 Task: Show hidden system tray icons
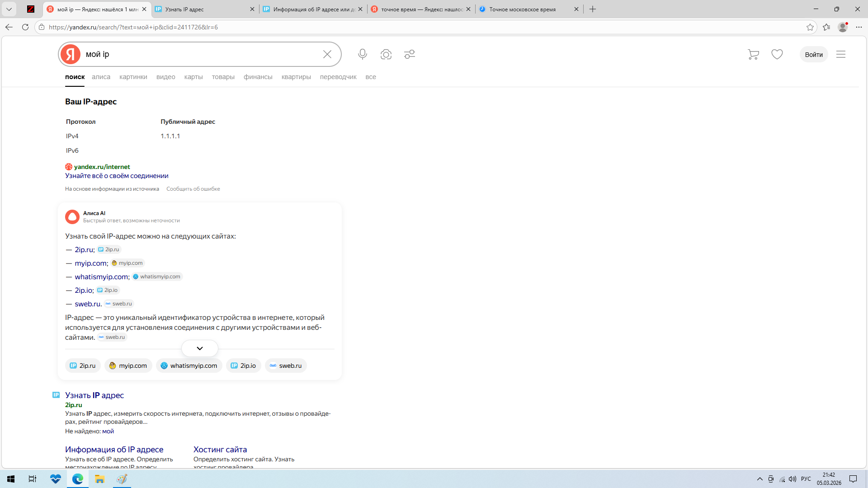pos(759,479)
